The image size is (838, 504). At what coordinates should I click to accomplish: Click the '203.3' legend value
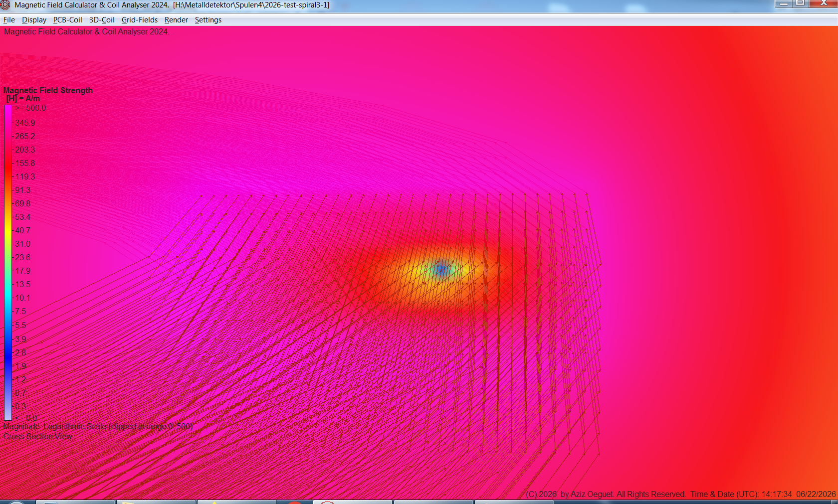coord(25,150)
